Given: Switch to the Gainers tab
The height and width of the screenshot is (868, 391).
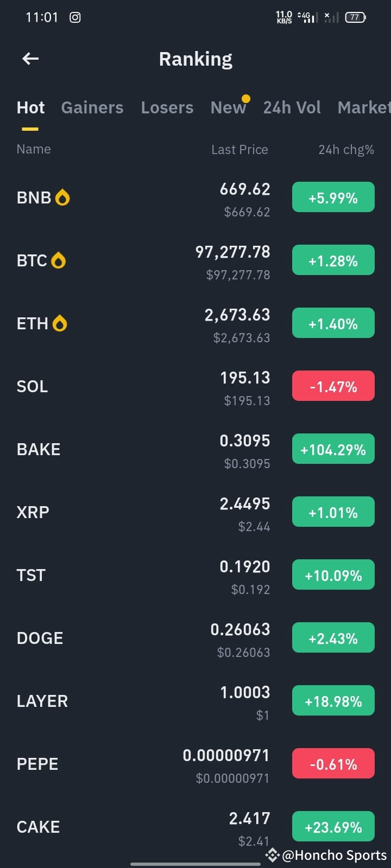Looking at the screenshot, I should [92, 107].
